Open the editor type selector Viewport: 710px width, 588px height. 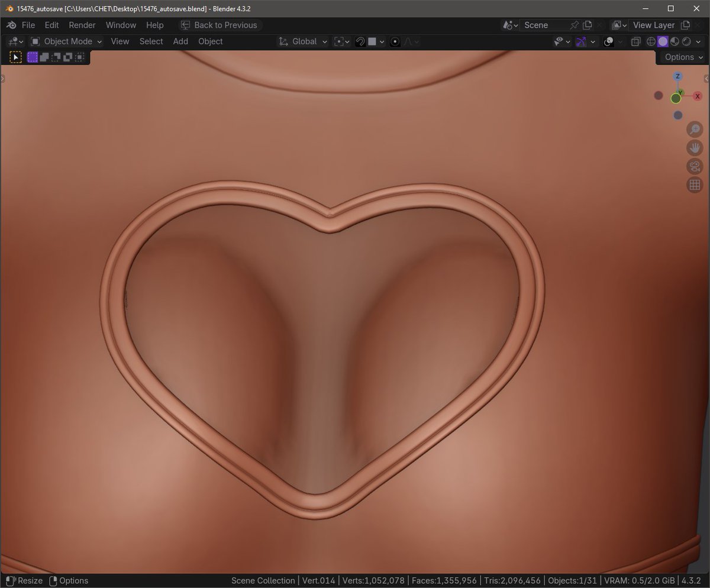[x=15, y=41]
